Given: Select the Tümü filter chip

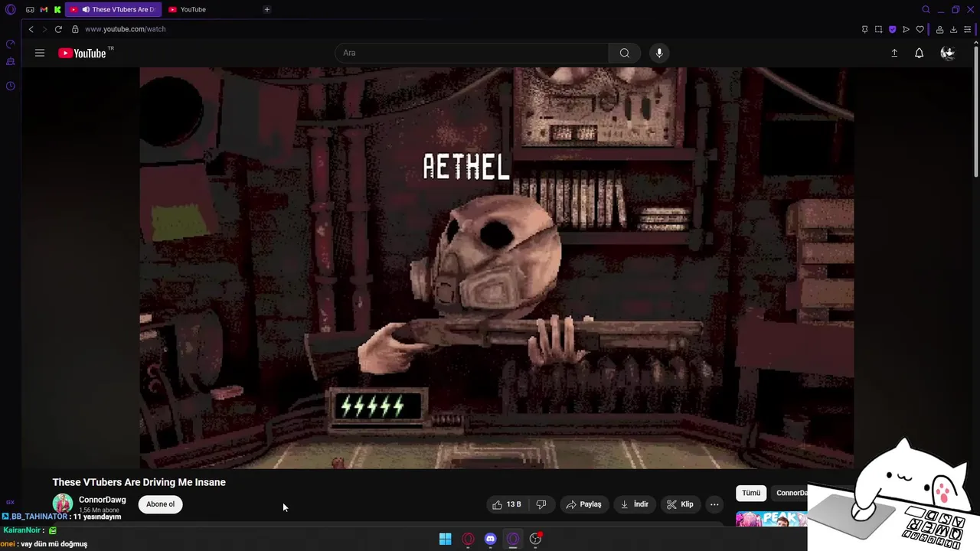Looking at the screenshot, I should [x=751, y=493].
